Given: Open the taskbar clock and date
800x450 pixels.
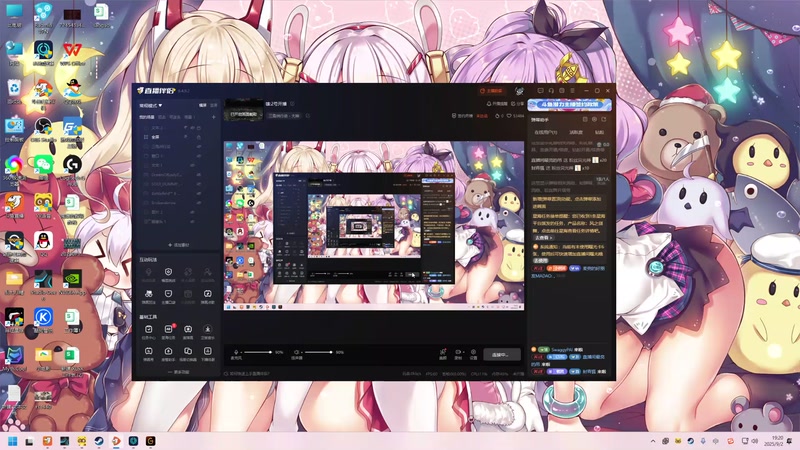Looking at the screenshot, I should click(x=776, y=441).
